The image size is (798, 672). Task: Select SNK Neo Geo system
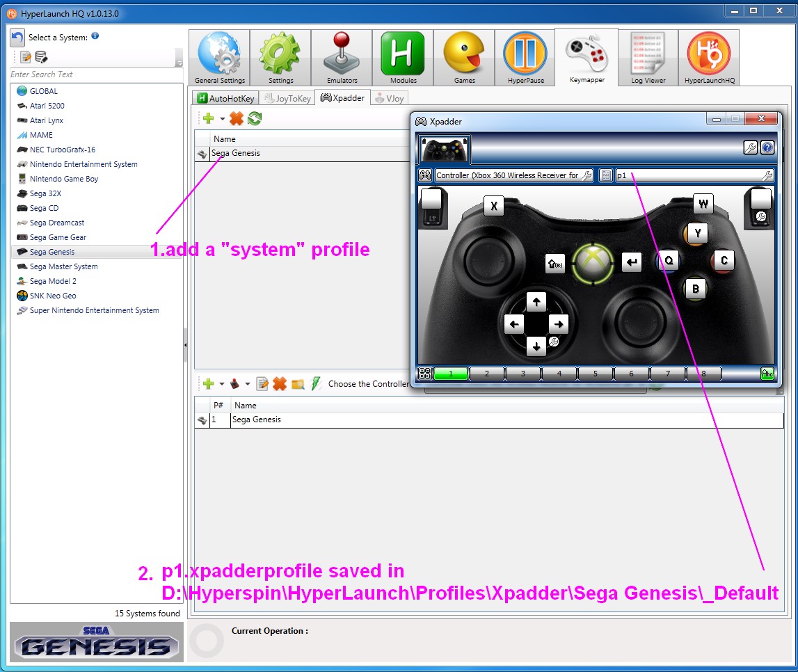click(x=52, y=296)
